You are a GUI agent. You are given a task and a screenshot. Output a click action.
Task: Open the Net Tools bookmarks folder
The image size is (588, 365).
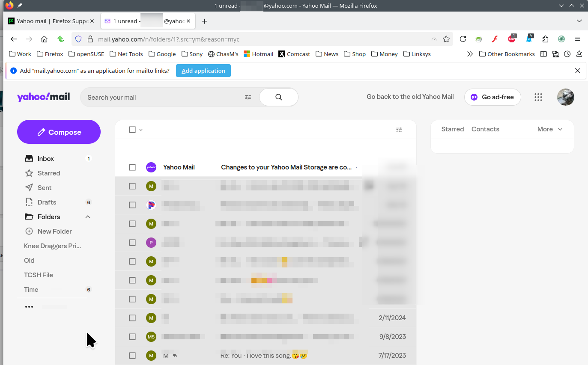126,54
